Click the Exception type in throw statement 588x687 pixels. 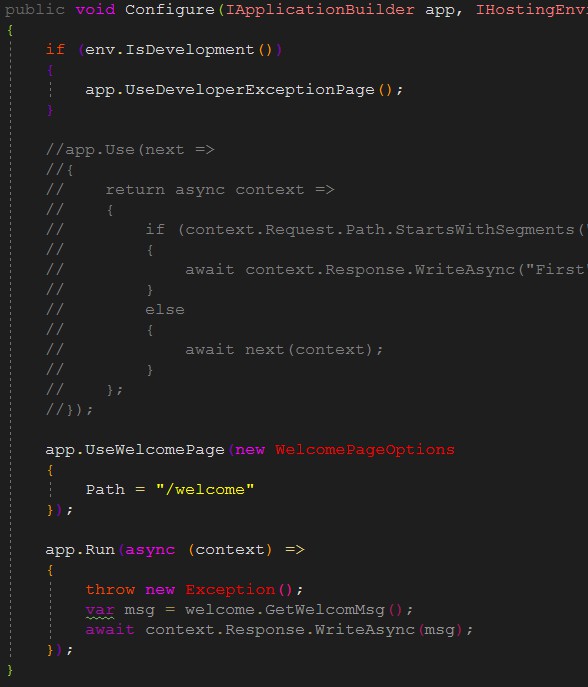(x=230, y=590)
